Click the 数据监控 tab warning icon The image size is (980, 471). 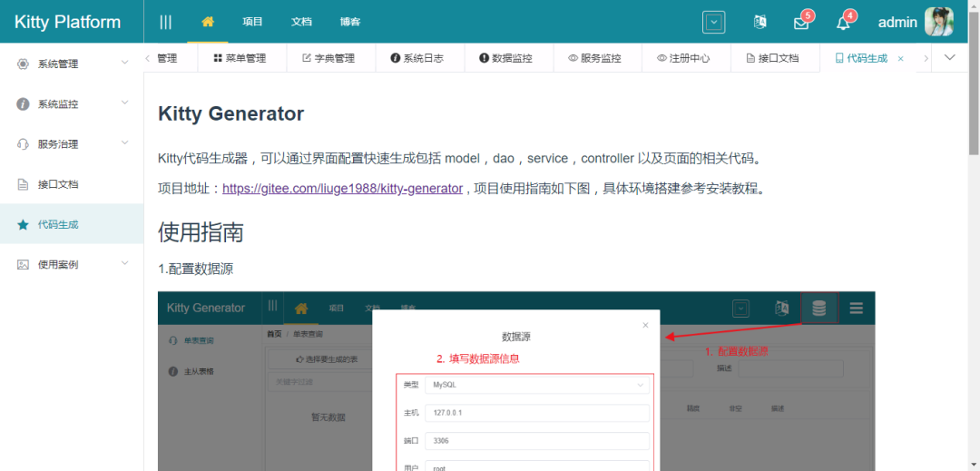[484, 58]
